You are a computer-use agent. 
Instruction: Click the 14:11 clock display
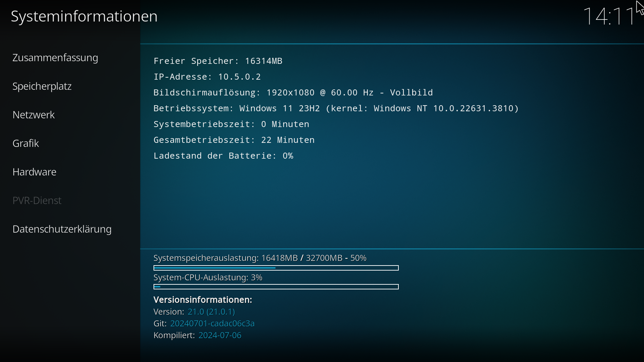click(609, 16)
